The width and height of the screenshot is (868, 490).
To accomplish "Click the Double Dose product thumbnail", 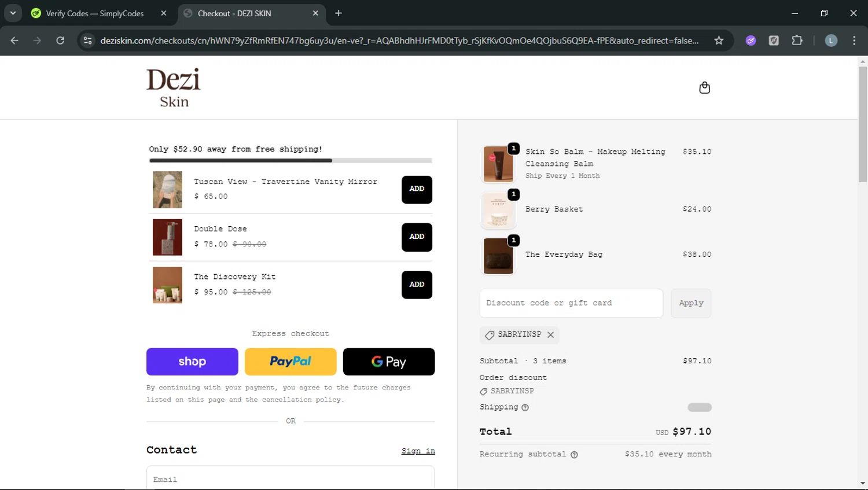I will coord(167,237).
